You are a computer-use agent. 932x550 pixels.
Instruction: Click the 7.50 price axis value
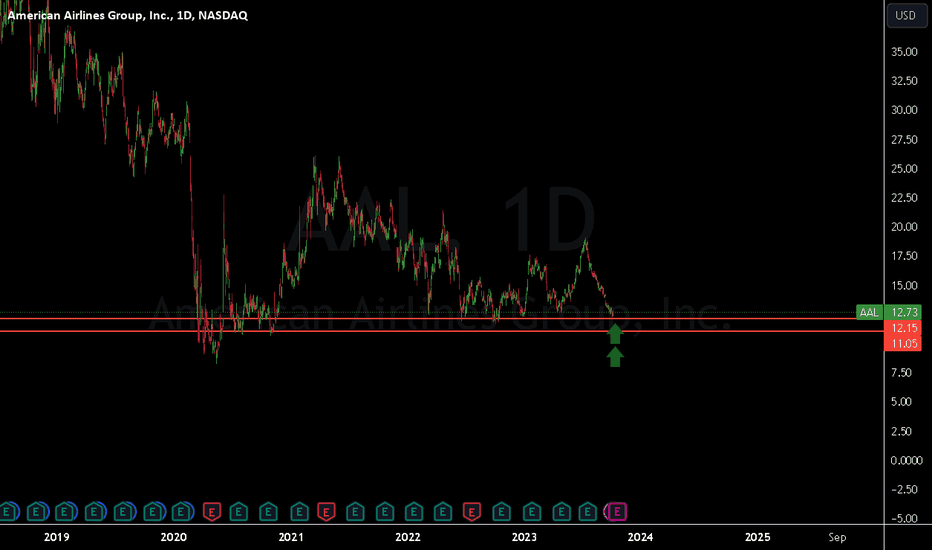pyautogui.click(x=901, y=372)
